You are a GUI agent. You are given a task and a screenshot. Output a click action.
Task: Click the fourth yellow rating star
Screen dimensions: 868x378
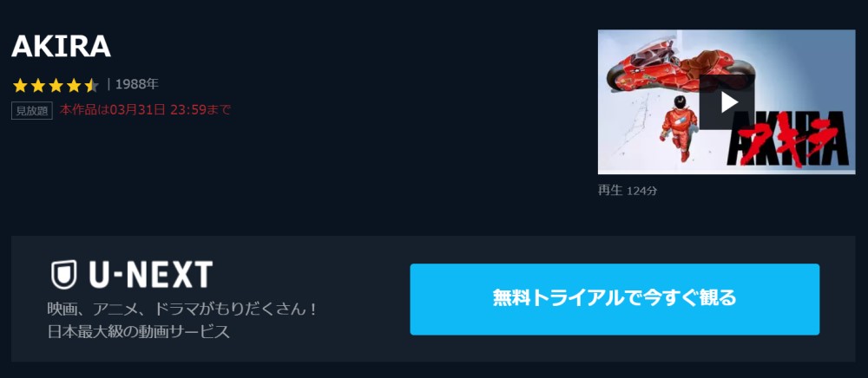pyautogui.click(x=73, y=85)
